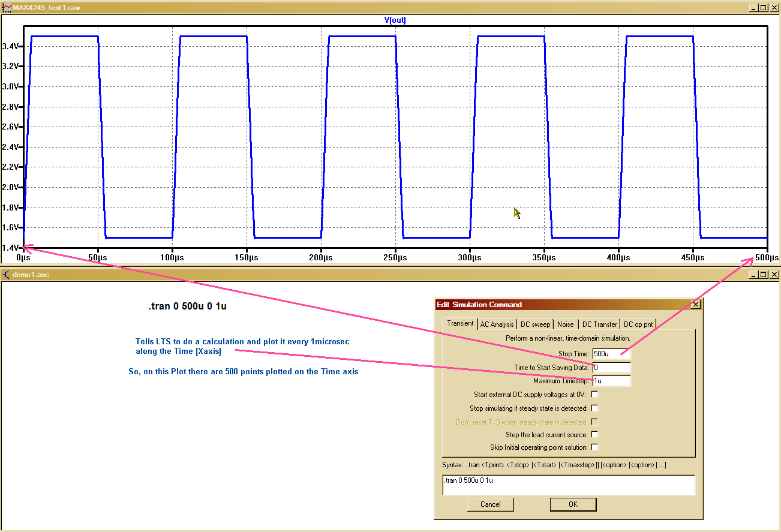
Task: Open the DC sweep tab
Action: coord(535,324)
